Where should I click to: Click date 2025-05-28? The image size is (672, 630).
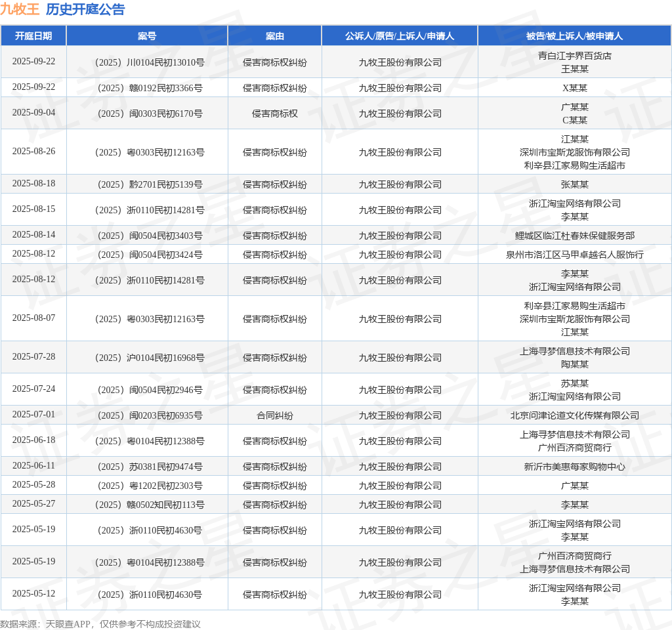(x=33, y=485)
